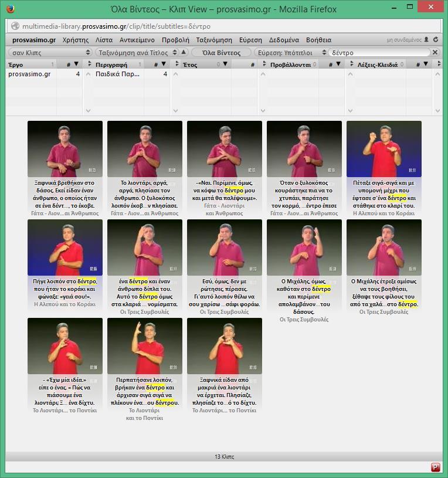Open clip 'Όταν ο ξυλοκόπος κουράστηκε' thumbnail
This screenshot has width=448, height=478.
[304, 149]
